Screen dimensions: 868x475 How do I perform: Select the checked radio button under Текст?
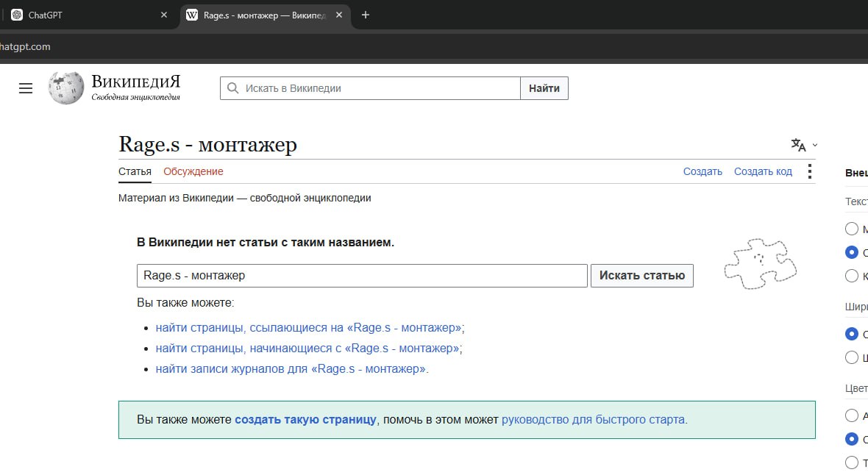(x=851, y=252)
